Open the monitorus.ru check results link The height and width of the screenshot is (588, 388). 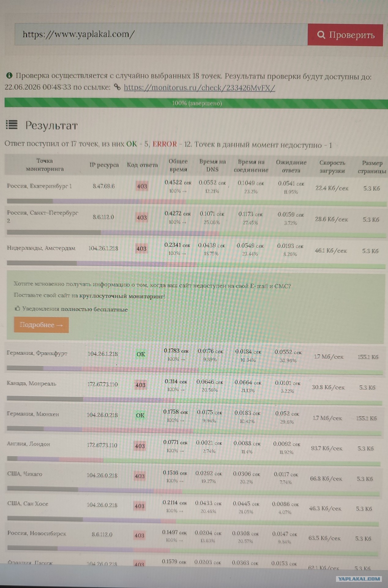point(199,88)
